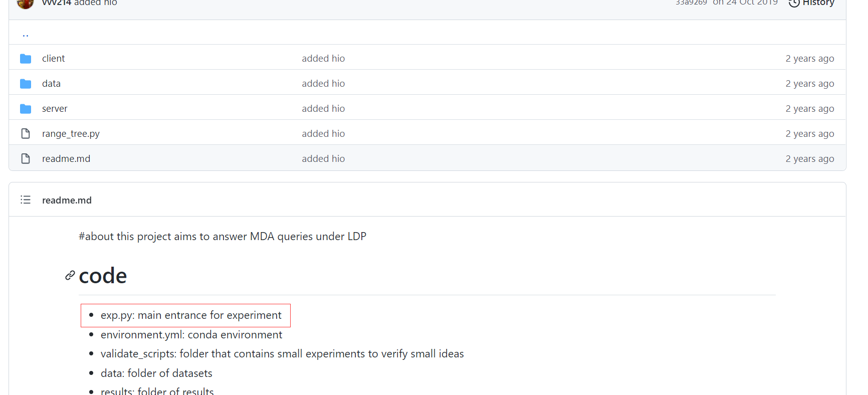Open the parent directory with the double dots link
Image resolution: width=868 pixels, height=395 pixels.
(x=26, y=34)
